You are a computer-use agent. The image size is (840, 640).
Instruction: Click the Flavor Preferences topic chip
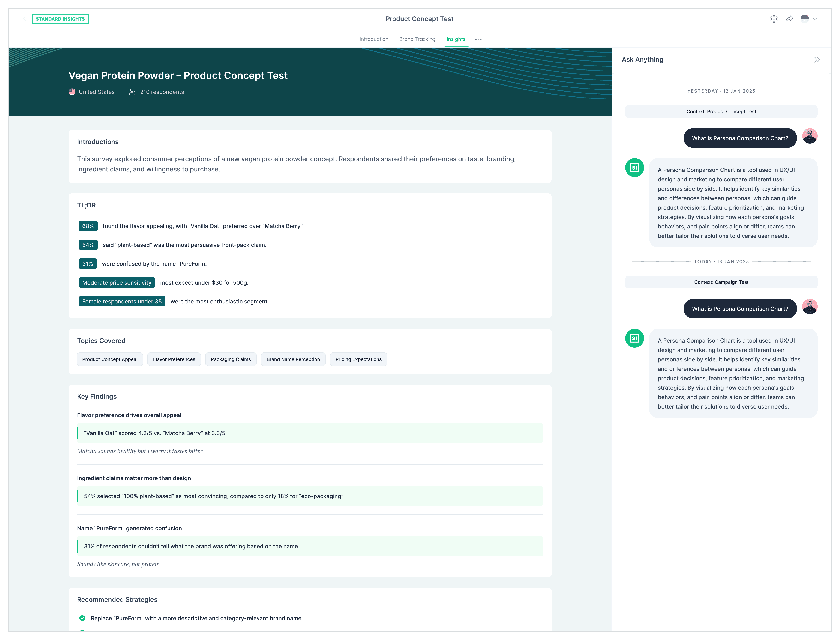tap(174, 359)
